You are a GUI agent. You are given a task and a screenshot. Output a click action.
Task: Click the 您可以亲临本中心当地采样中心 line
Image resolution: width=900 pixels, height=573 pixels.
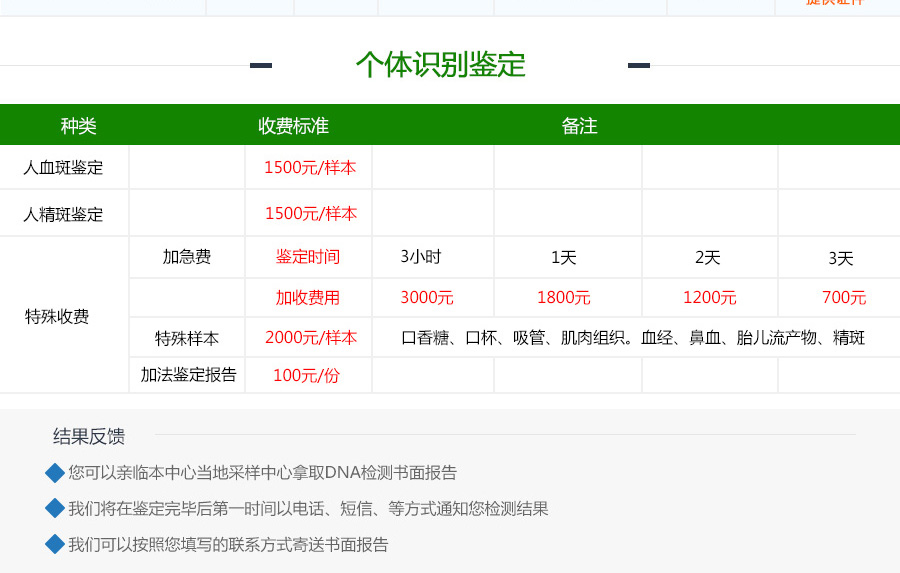[x=263, y=473]
